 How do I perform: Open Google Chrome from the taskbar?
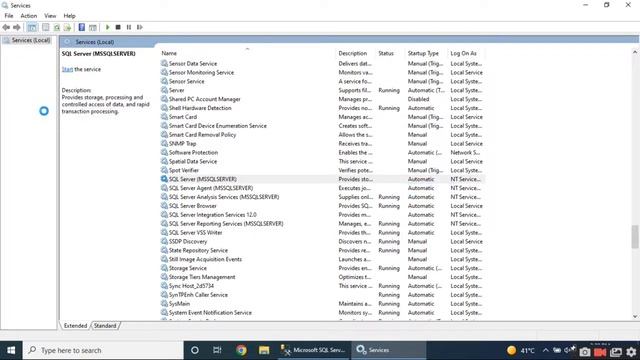241,350
